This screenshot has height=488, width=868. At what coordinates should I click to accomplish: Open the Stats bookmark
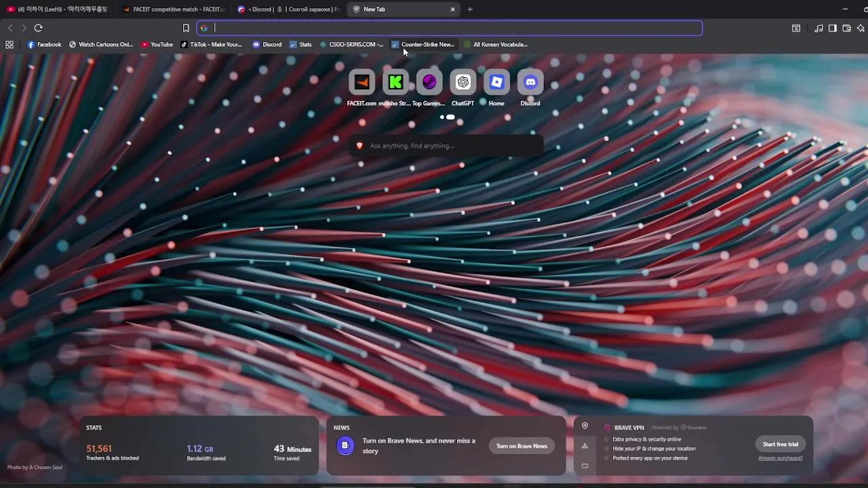[300, 45]
